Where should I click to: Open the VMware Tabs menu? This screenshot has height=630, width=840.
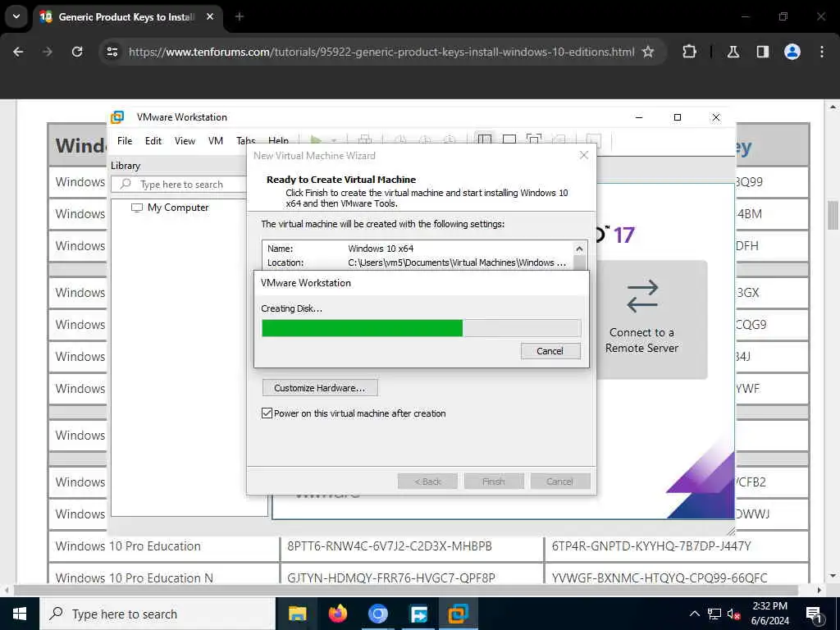click(246, 140)
